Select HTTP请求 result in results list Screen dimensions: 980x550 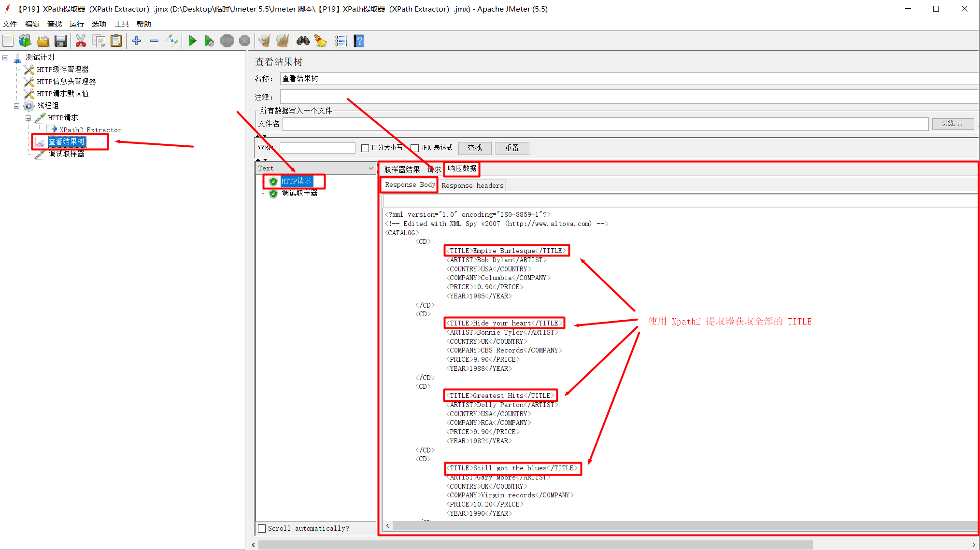tap(296, 181)
